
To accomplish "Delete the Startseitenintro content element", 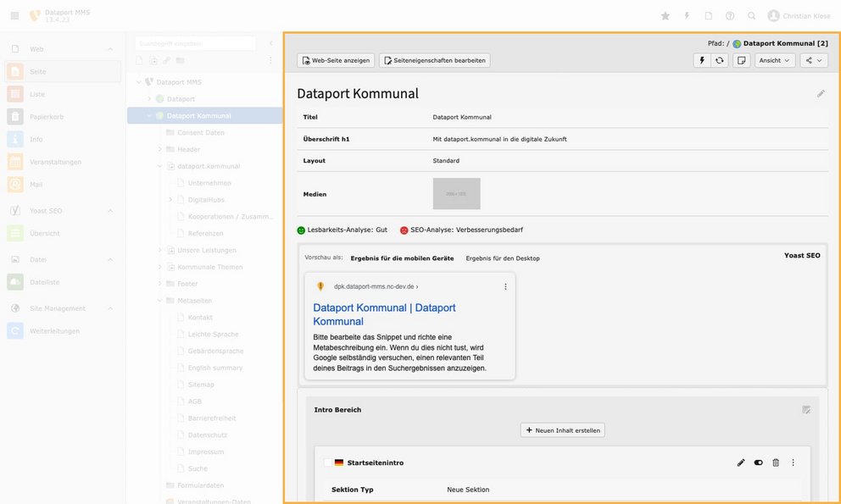I will tap(776, 462).
